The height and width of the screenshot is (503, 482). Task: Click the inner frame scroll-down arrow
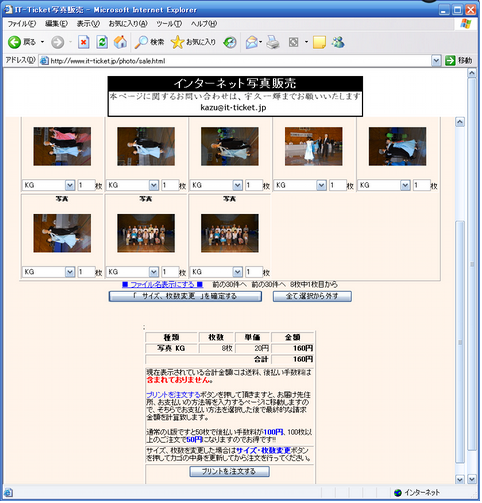pos(460,480)
